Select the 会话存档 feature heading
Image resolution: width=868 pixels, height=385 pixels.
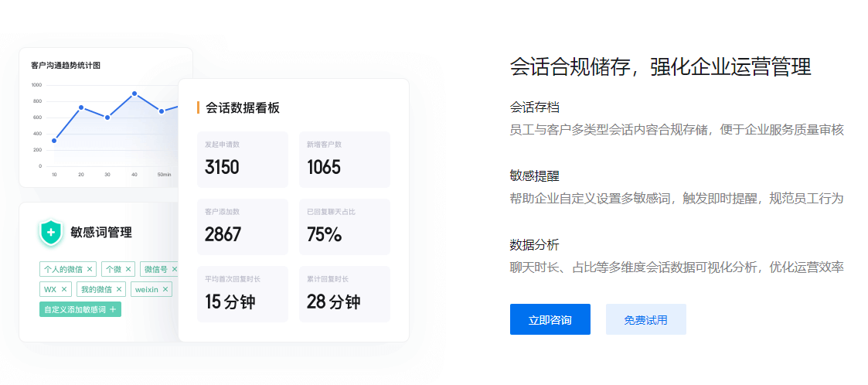pos(534,107)
